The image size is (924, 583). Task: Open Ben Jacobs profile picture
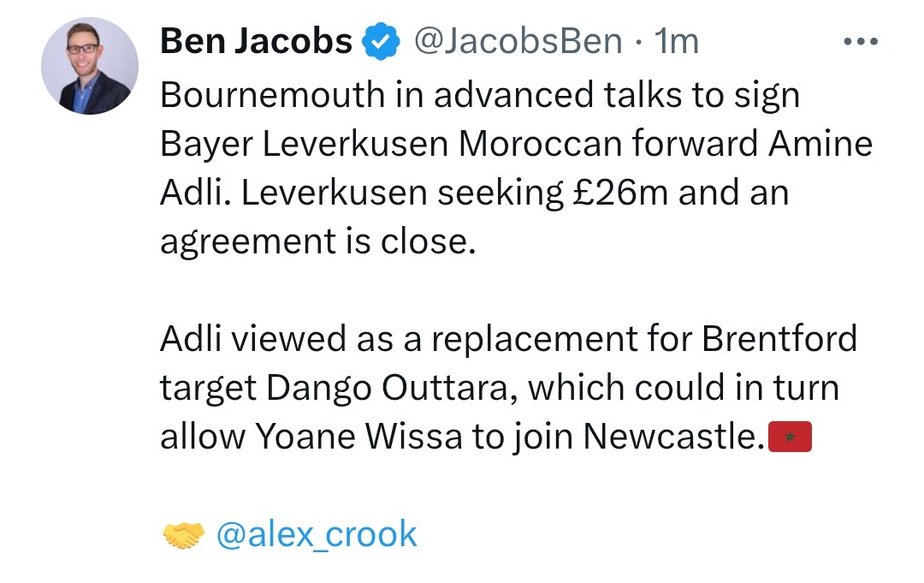point(90,65)
